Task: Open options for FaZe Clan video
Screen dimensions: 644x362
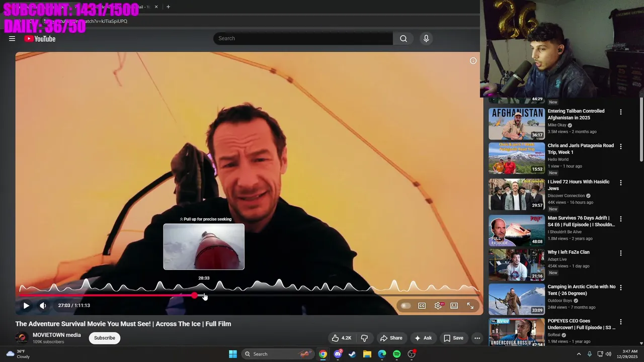Action: tap(620, 253)
